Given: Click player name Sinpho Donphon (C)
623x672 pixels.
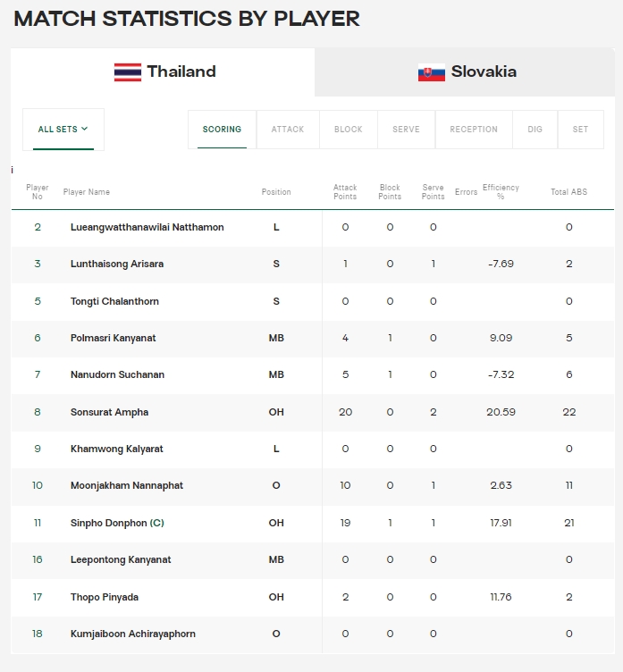Looking at the screenshot, I should tap(117, 523).
